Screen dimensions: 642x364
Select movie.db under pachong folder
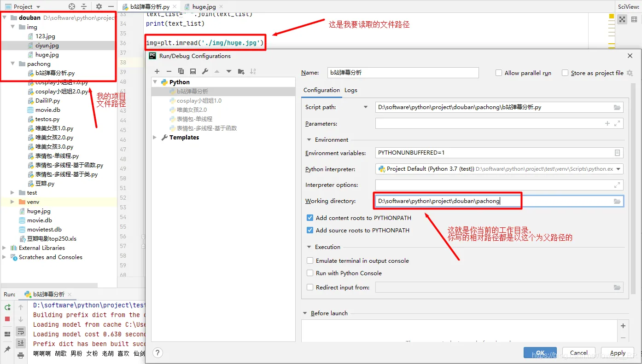pyautogui.click(x=47, y=110)
